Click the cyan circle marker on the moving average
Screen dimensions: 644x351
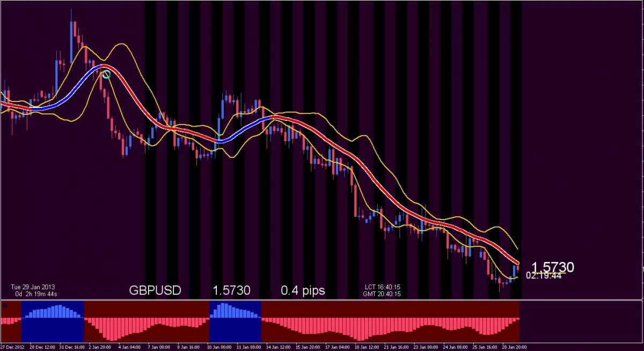coord(106,75)
